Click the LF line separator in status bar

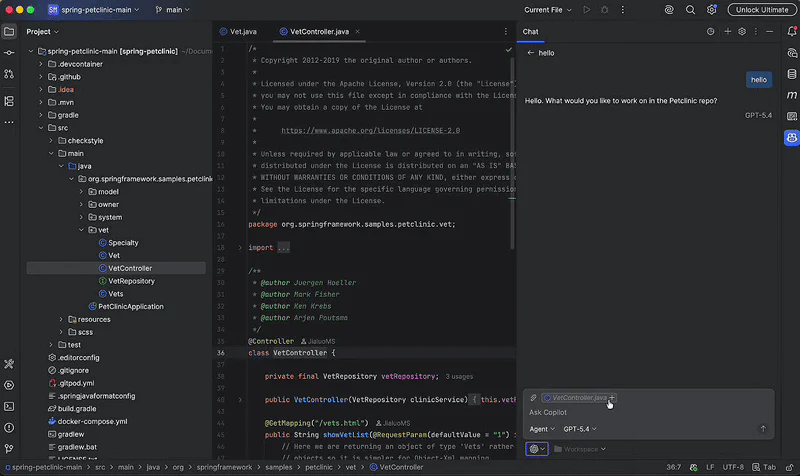click(x=710, y=467)
